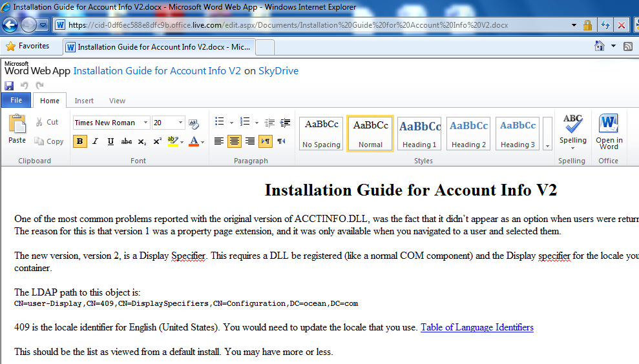Apply text highlight color
Screen dimensions: 639x364
[x=173, y=141]
